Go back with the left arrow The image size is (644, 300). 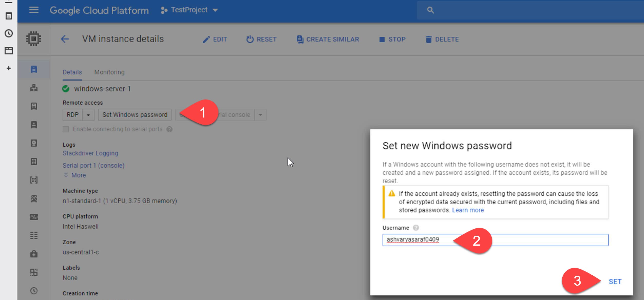65,39
